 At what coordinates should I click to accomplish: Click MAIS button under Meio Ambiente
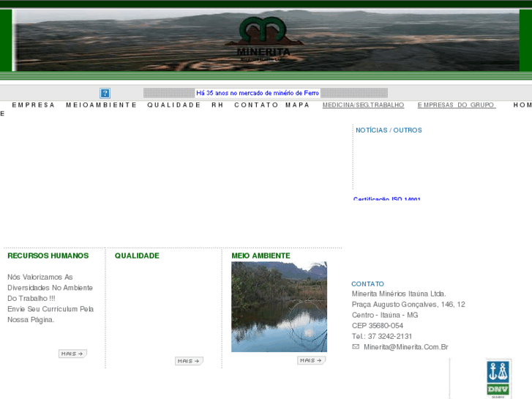(312, 360)
